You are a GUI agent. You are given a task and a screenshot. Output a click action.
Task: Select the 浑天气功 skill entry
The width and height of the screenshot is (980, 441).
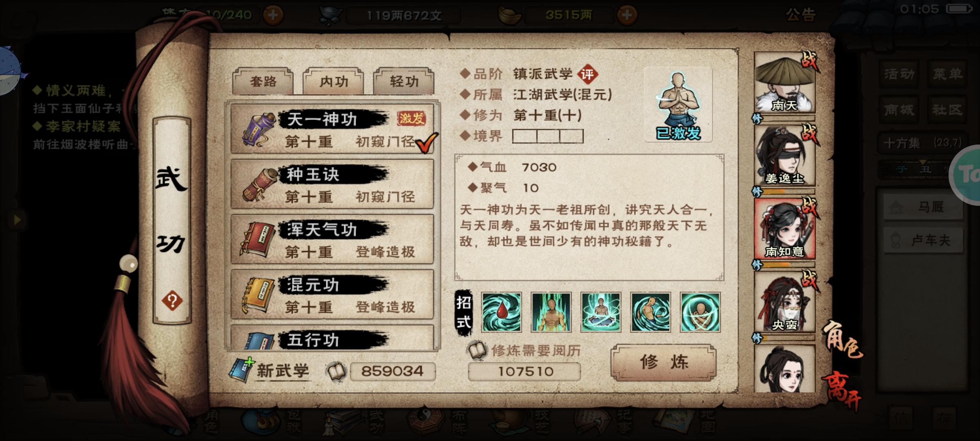(332, 239)
